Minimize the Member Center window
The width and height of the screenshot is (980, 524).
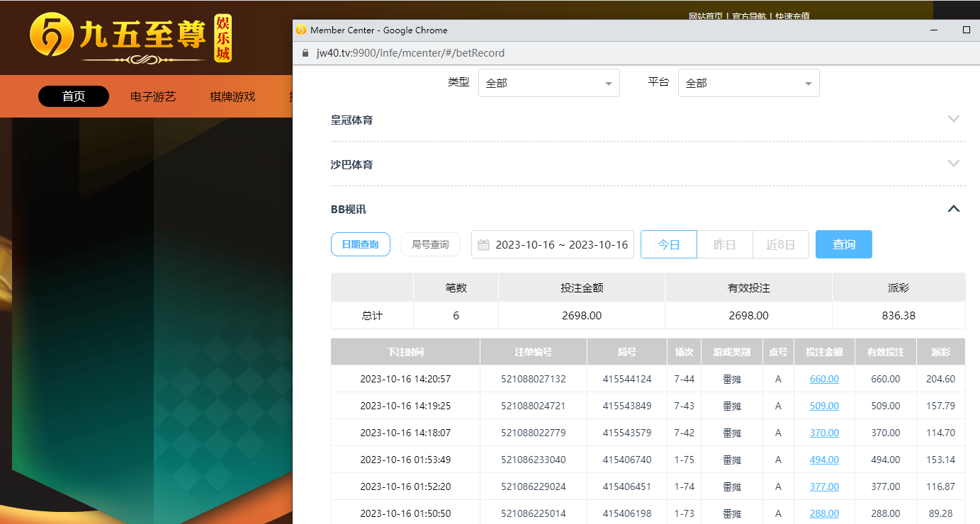[935, 30]
